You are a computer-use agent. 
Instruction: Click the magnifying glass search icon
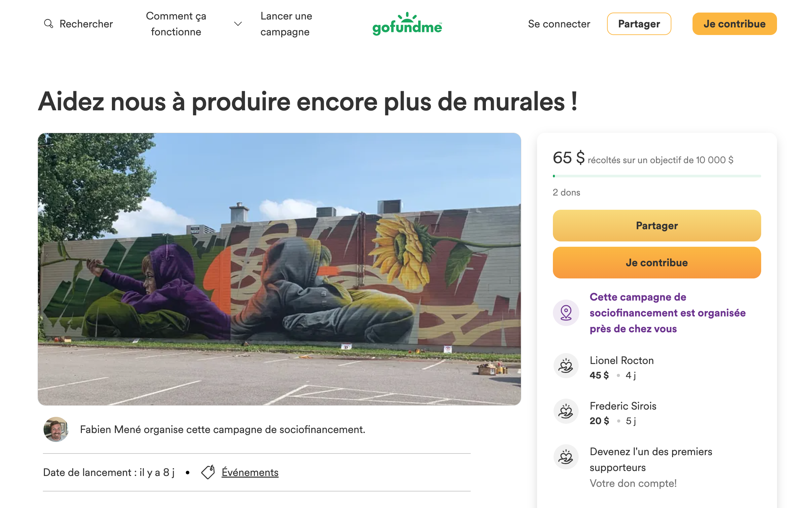[x=49, y=23]
